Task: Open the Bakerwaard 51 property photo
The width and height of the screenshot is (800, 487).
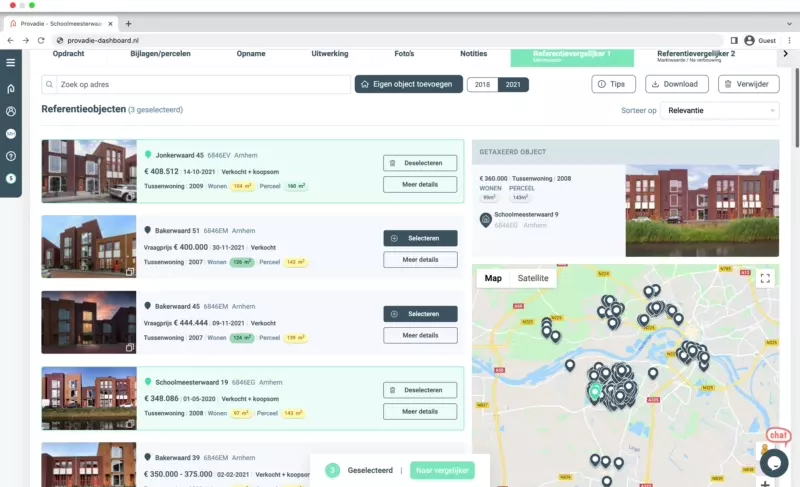Action: click(x=89, y=246)
